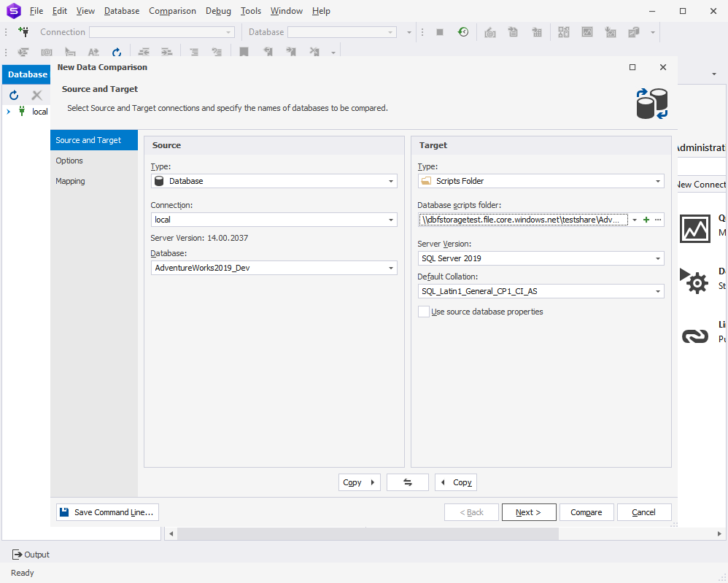728x583 pixels.
Task: Click the chain link icon on Start Page
Action: coord(695,336)
